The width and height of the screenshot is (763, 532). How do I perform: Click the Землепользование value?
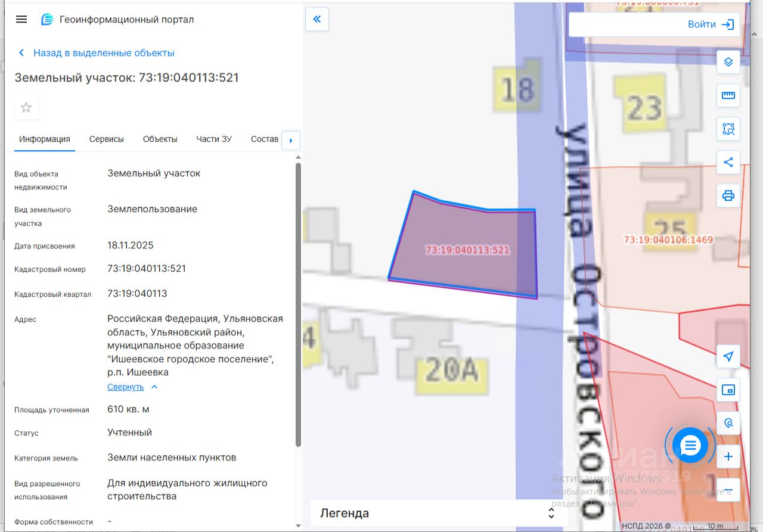pos(152,209)
